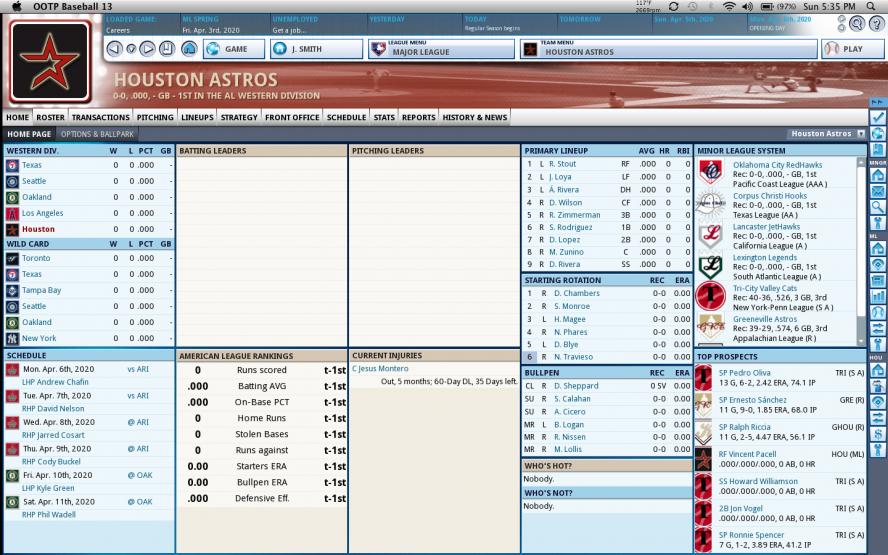Click the Toronto logo in Wild Card standings
The width and height of the screenshot is (888, 555).
click(x=12, y=258)
